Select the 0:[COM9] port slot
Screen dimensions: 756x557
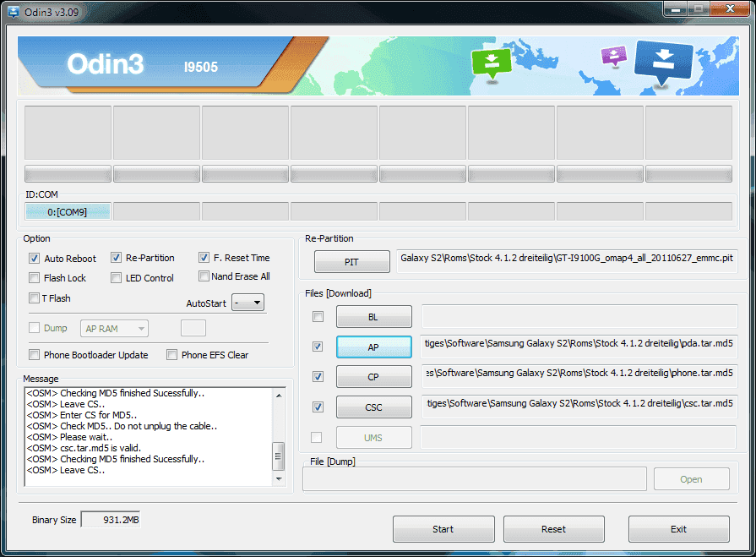[x=68, y=211]
